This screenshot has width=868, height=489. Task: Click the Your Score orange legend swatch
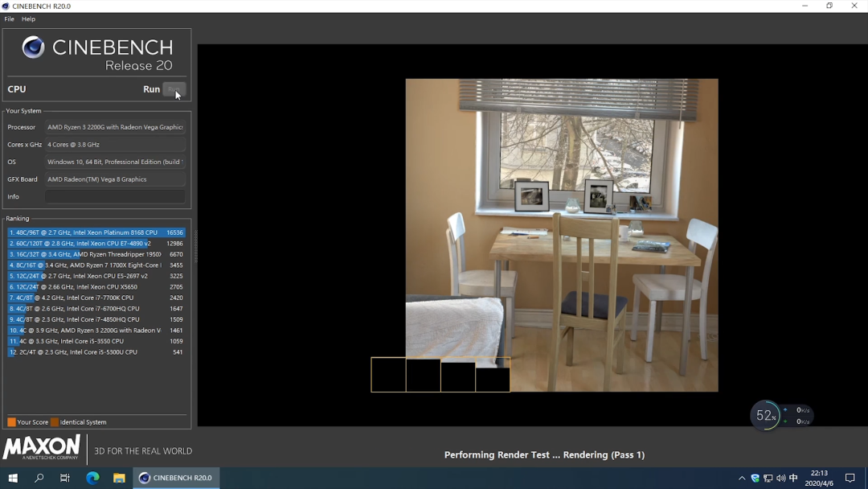pyautogui.click(x=11, y=422)
